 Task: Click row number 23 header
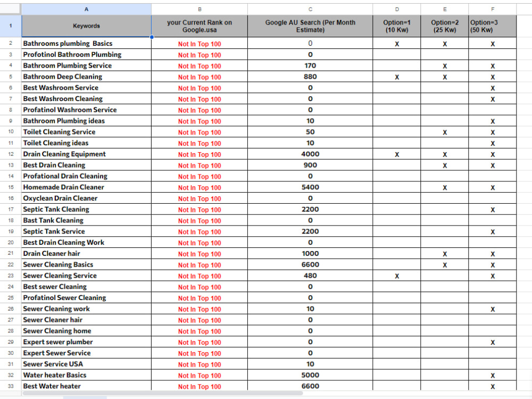[11, 276]
